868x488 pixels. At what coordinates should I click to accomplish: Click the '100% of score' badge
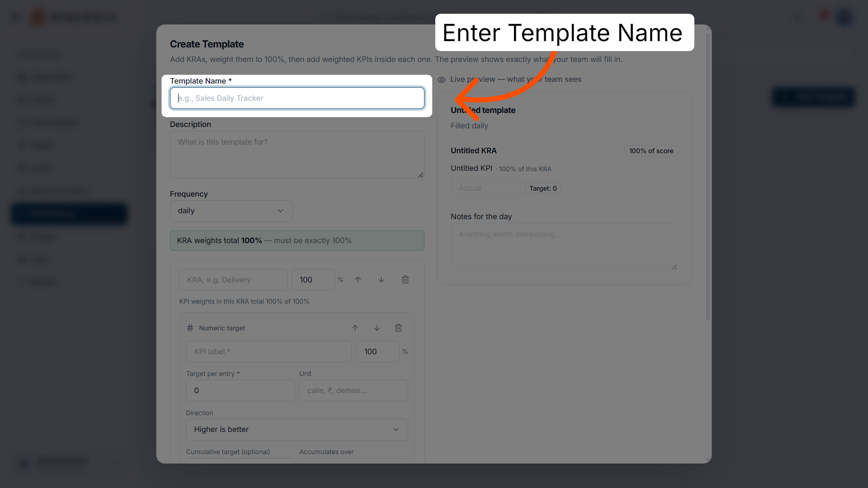(x=651, y=151)
